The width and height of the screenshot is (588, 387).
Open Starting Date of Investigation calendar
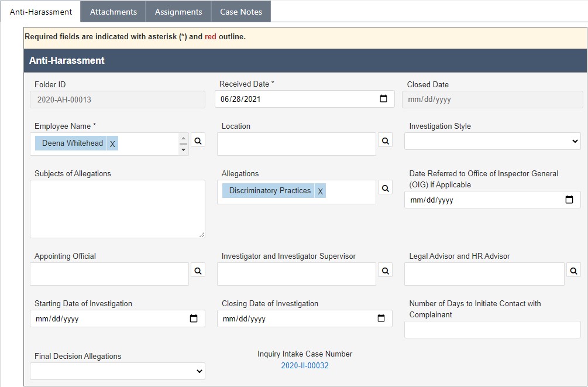194,318
